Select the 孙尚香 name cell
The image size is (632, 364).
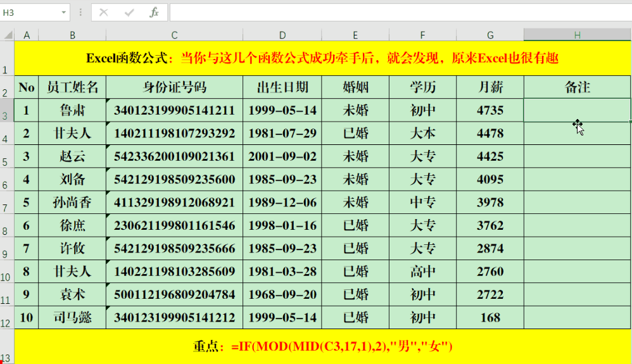pos(72,203)
